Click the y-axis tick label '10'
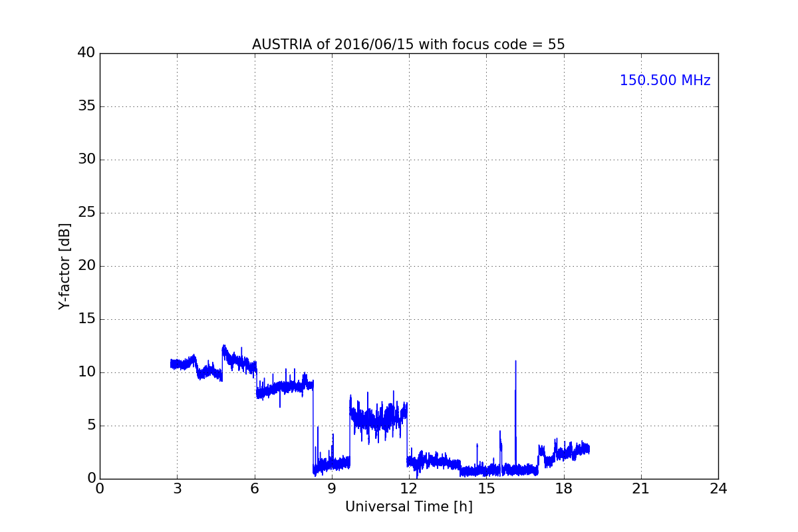Viewport: 798px width, 532px height. [86, 372]
